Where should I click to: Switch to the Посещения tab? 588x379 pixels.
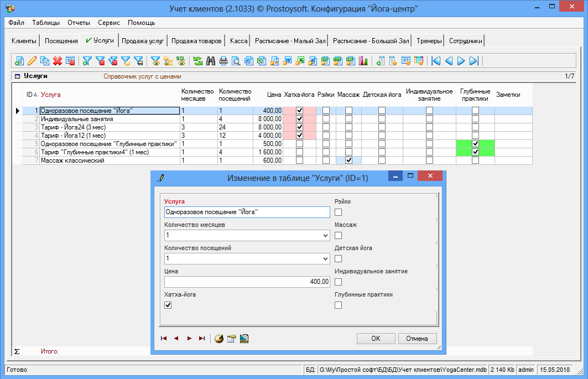coord(61,41)
